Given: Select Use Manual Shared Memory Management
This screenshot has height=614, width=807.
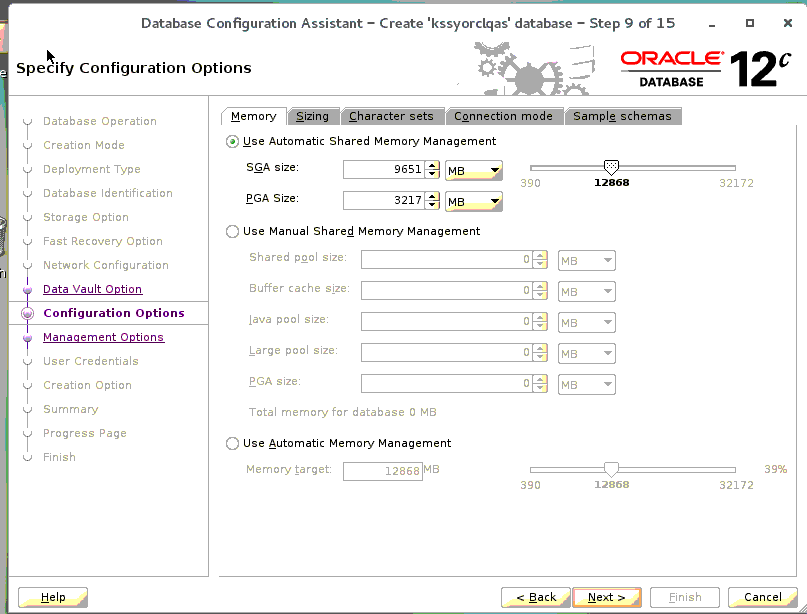Looking at the screenshot, I should point(233,231).
